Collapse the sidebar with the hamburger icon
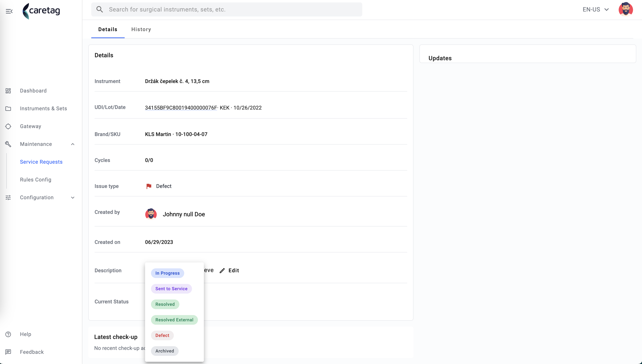This screenshot has height=364, width=642. click(x=9, y=11)
